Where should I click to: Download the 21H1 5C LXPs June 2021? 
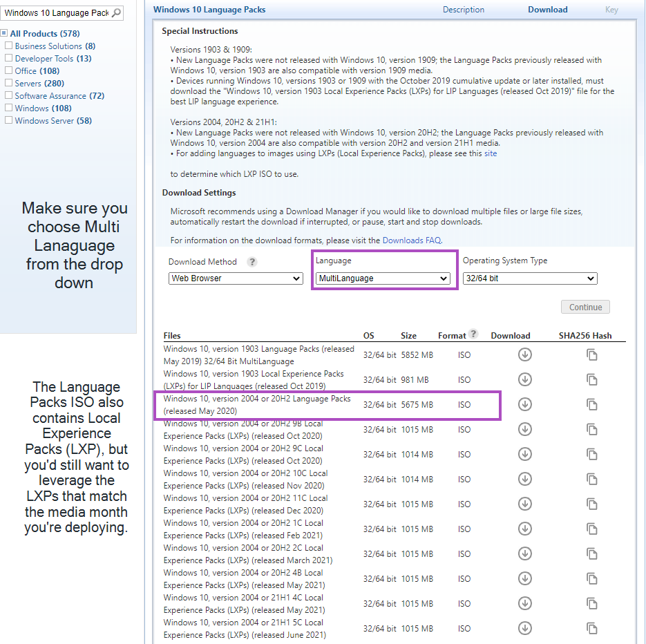tap(524, 629)
